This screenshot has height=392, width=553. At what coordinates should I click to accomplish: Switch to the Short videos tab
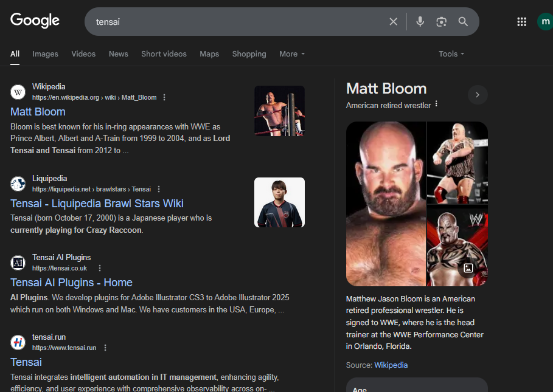(x=164, y=54)
